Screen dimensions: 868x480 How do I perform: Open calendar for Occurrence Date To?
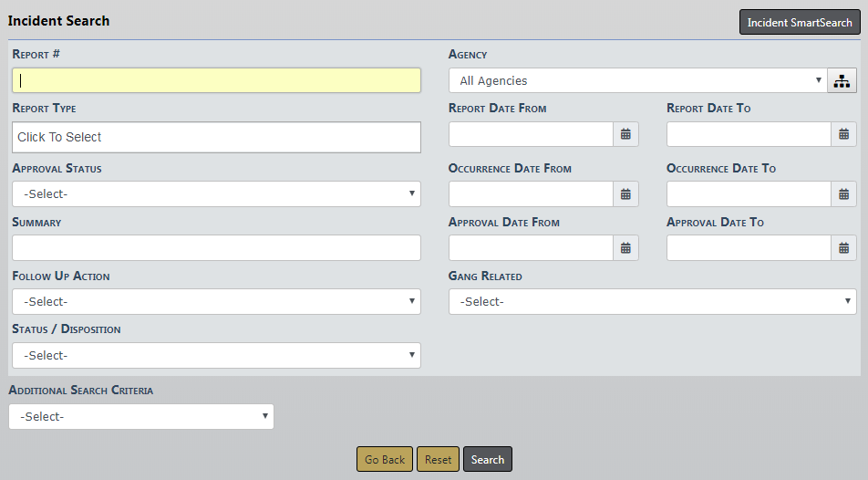pos(843,194)
